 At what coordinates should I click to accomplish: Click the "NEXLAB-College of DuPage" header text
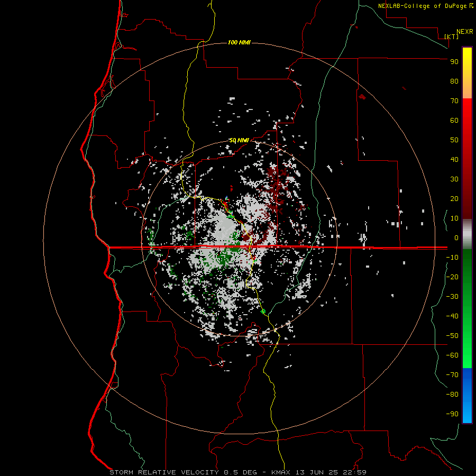tap(423, 6)
